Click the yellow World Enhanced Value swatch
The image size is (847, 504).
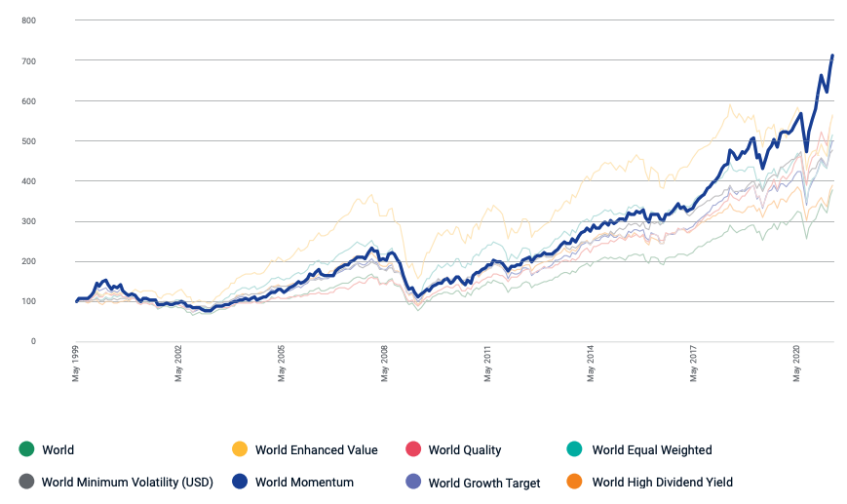point(240,448)
